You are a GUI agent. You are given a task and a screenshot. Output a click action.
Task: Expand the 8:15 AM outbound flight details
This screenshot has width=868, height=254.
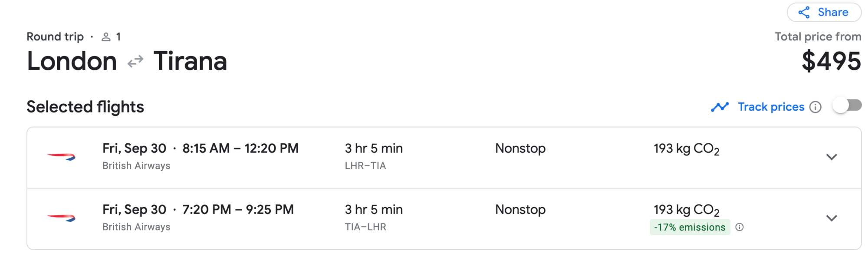click(x=831, y=157)
